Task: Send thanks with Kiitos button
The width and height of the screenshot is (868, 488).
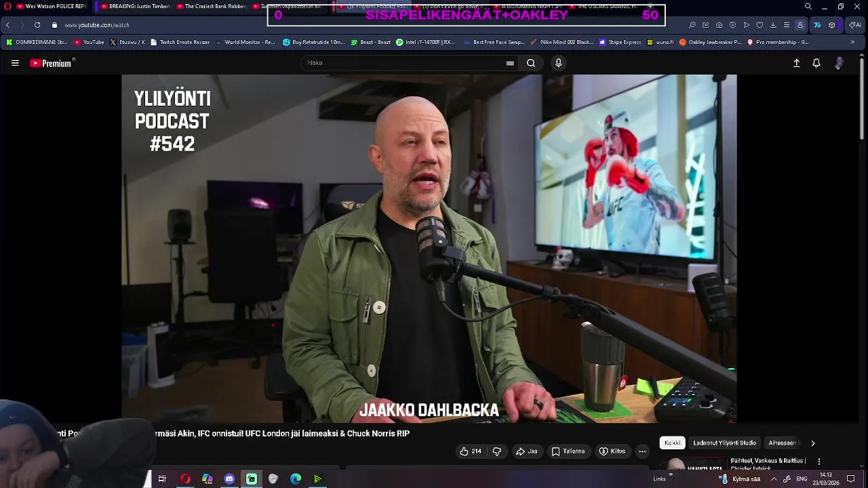Action: pyautogui.click(x=612, y=451)
